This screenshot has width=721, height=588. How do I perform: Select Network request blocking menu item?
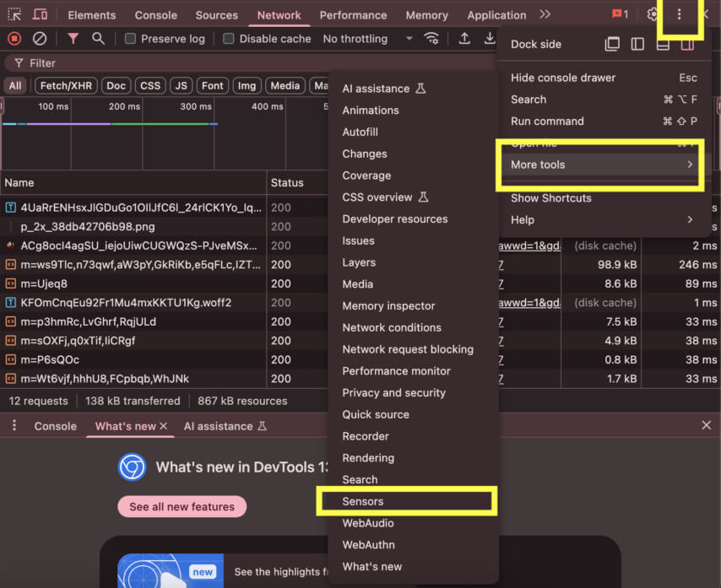coord(413,349)
